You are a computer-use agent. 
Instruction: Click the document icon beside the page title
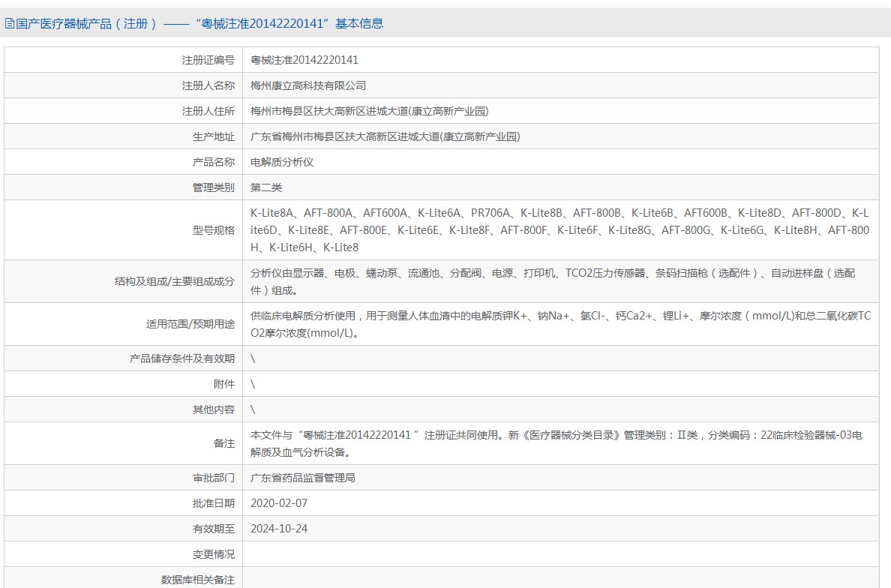9,23
